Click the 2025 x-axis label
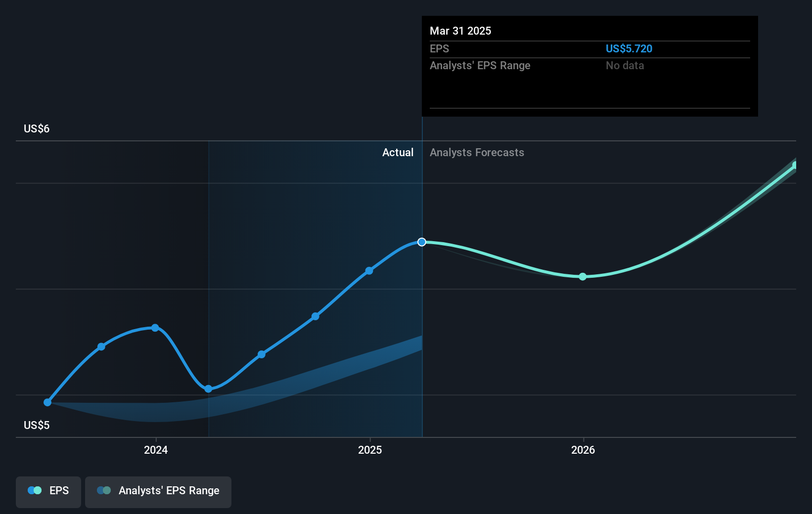 click(x=370, y=450)
